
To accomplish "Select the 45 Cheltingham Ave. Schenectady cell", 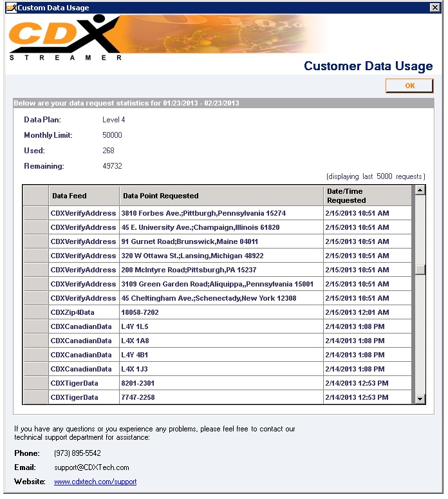I will pos(221,298).
